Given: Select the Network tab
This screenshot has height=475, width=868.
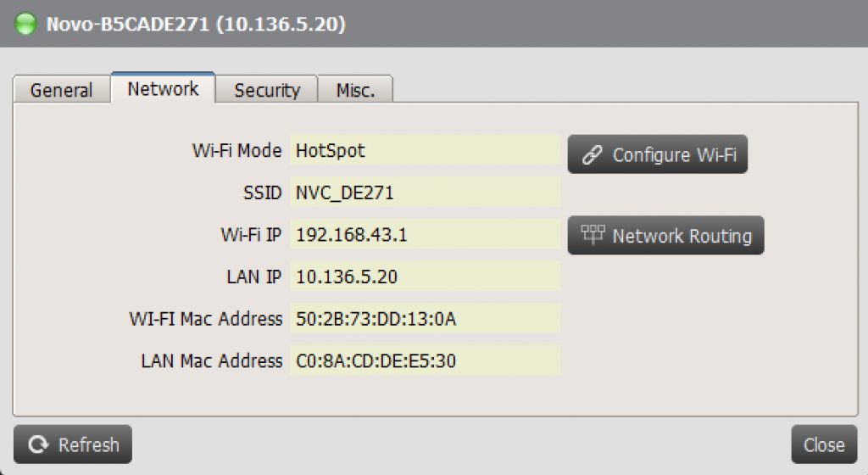Looking at the screenshot, I should [163, 88].
